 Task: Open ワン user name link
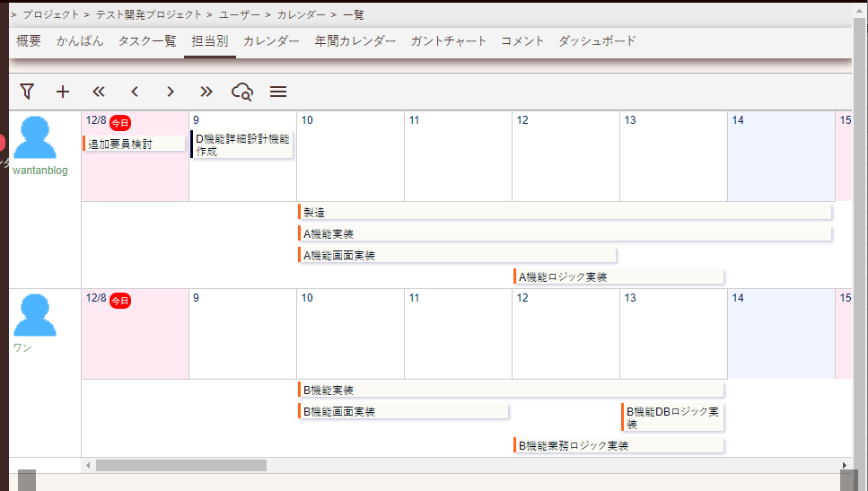(x=22, y=347)
